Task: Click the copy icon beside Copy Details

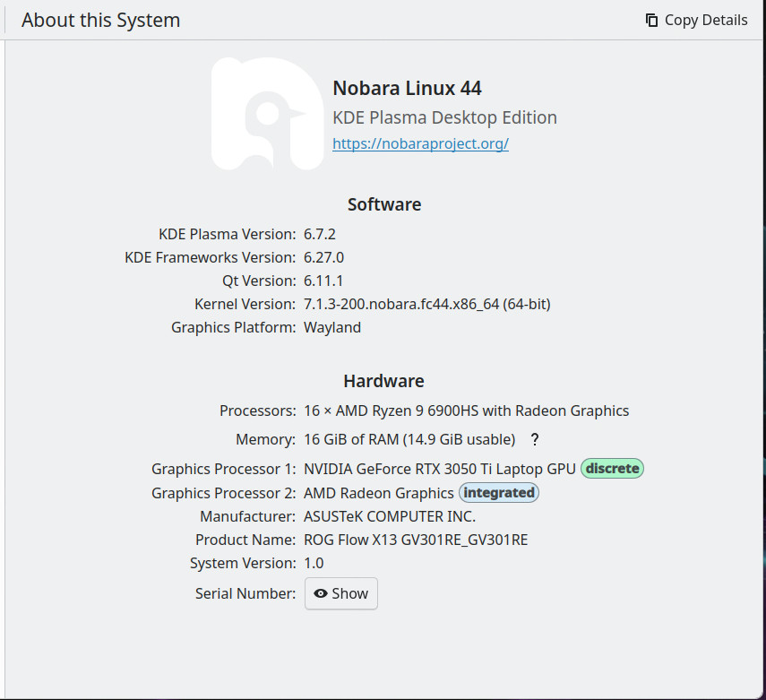Action: click(x=651, y=20)
